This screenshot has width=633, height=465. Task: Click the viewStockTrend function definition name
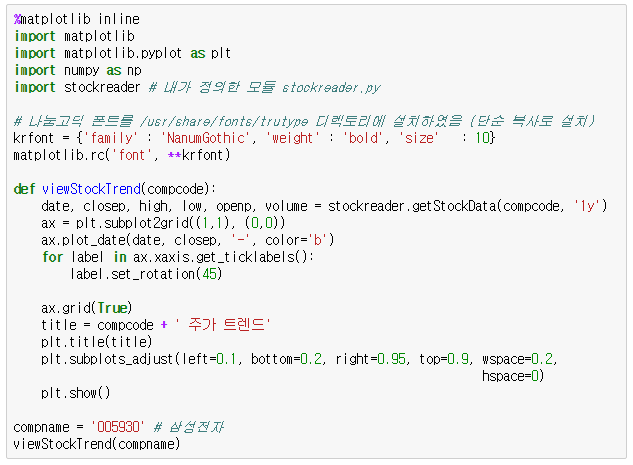(91, 189)
